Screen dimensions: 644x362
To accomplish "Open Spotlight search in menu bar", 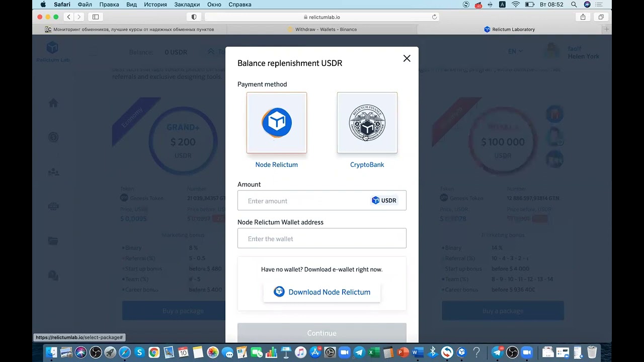I will pos(574,5).
